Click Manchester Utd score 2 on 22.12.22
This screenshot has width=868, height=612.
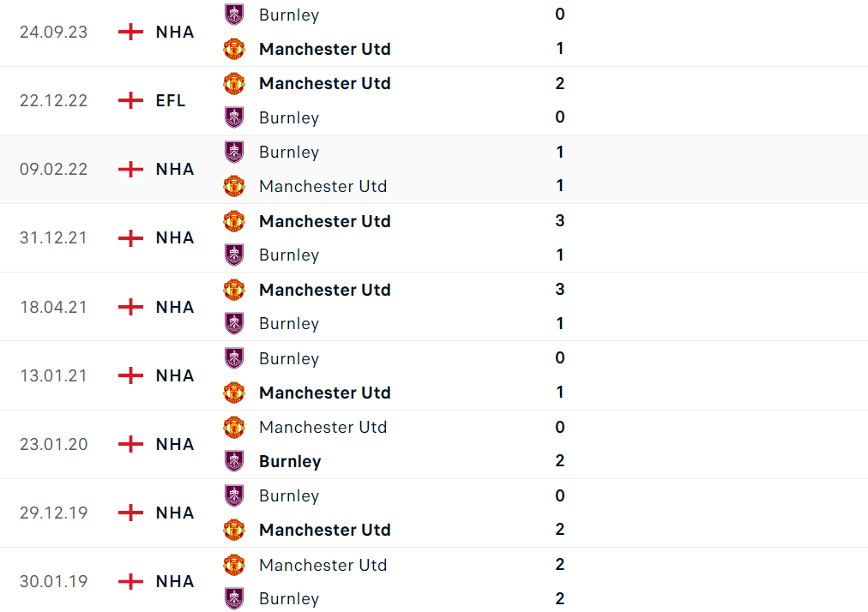(560, 83)
